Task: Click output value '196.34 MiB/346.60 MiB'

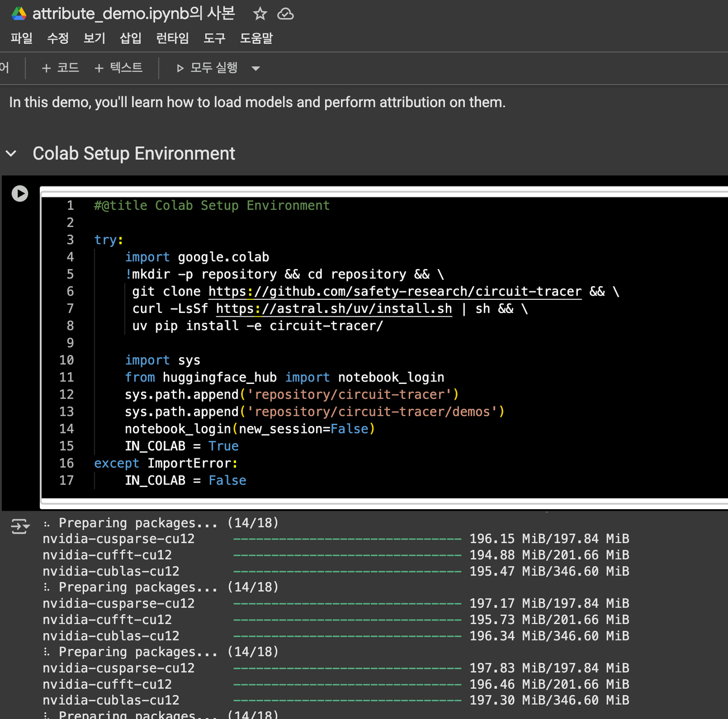Action: pos(549,636)
